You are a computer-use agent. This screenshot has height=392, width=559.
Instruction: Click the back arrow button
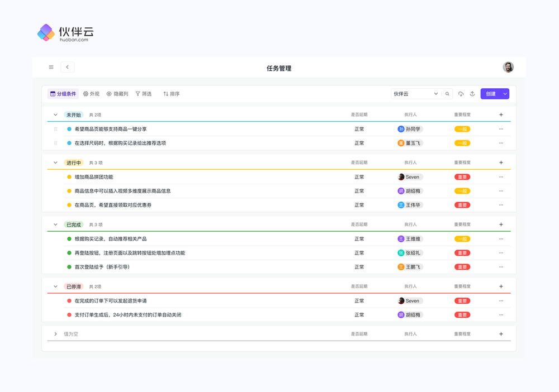coord(68,68)
